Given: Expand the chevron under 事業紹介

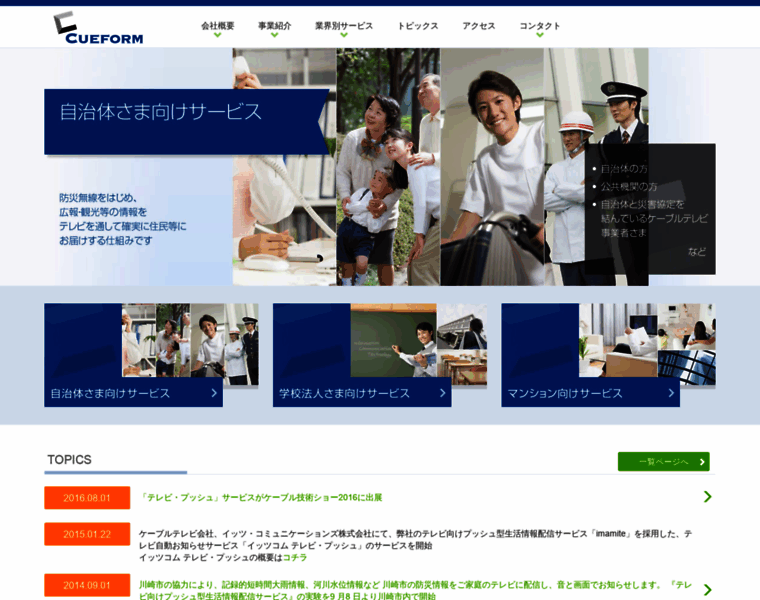Looking at the screenshot, I should tap(274, 35).
